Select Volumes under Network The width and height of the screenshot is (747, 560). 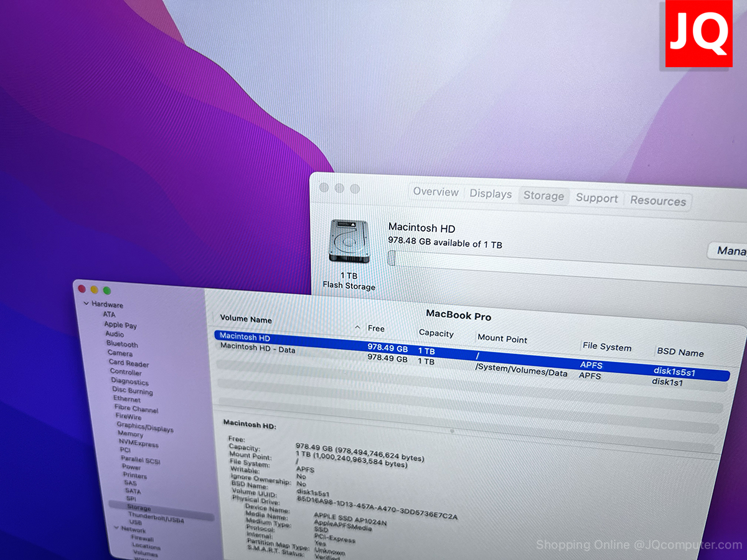point(145,553)
